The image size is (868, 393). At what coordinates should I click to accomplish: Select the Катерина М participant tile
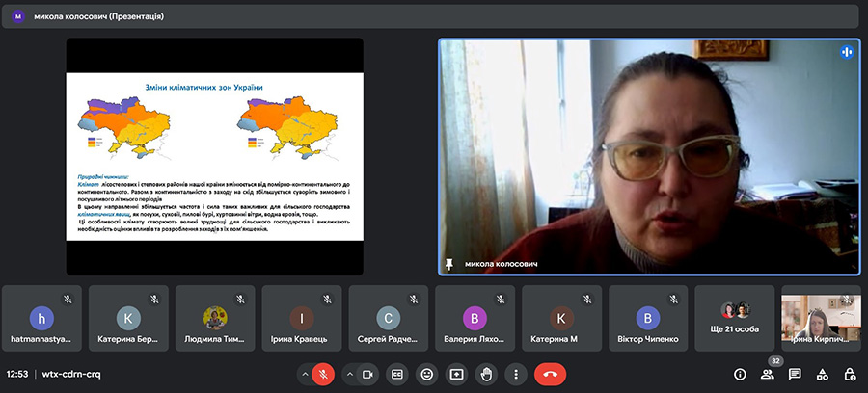click(561, 319)
